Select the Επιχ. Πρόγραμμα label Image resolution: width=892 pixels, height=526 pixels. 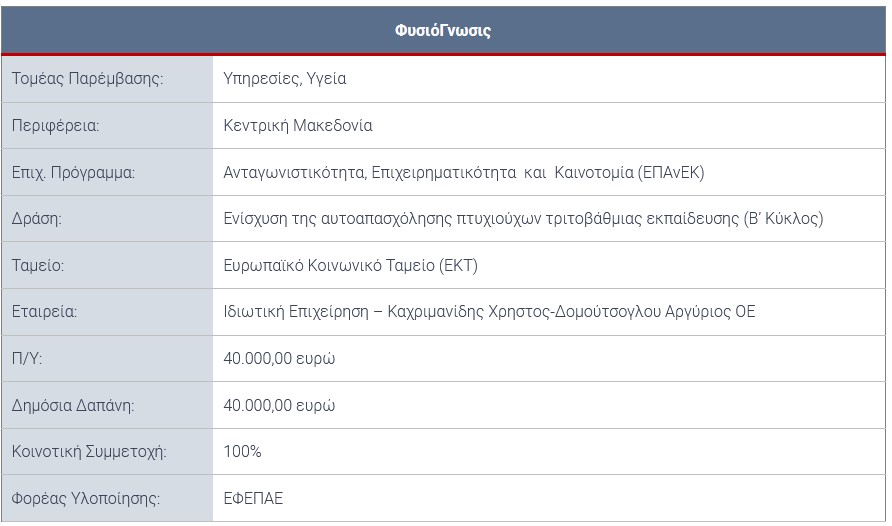[x=73, y=172]
